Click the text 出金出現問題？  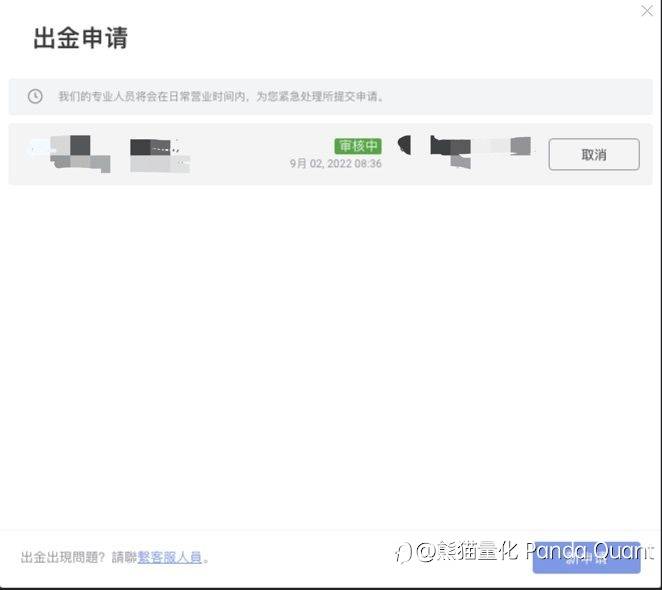click(x=62, y=557)
